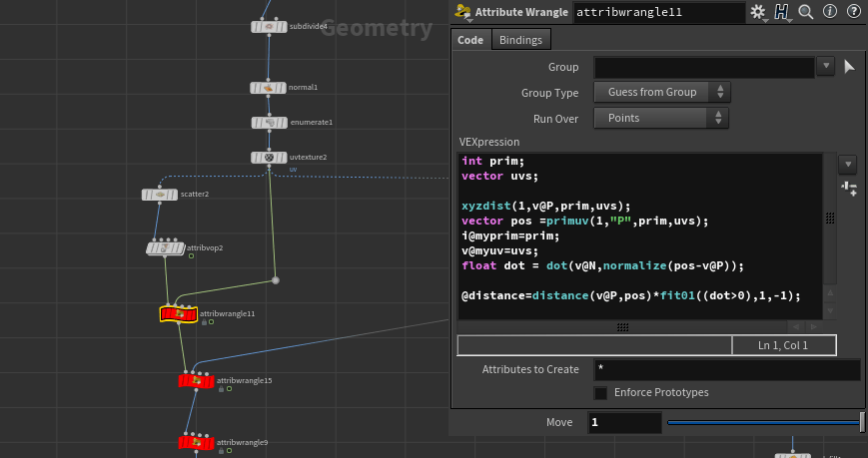Enable the Enforce Prototypes checkbox
Viewport: 868px width, 458px height.
600,393
